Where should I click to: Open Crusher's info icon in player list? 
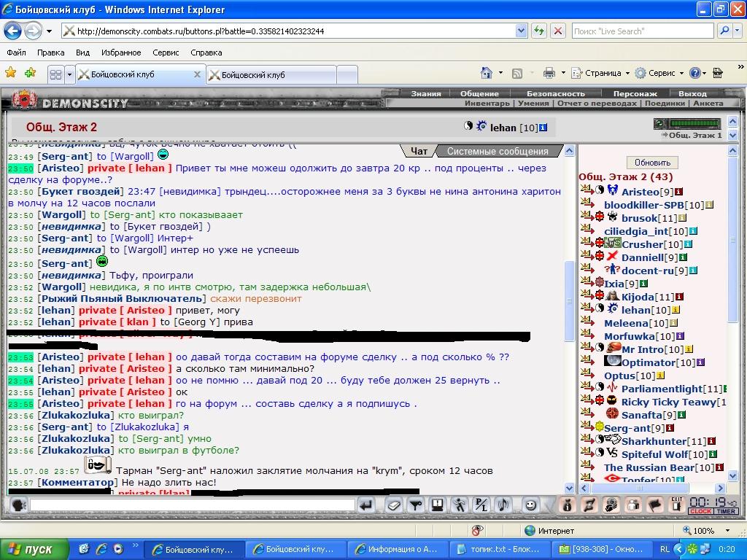pyautogui.click(x=688, y=244)
